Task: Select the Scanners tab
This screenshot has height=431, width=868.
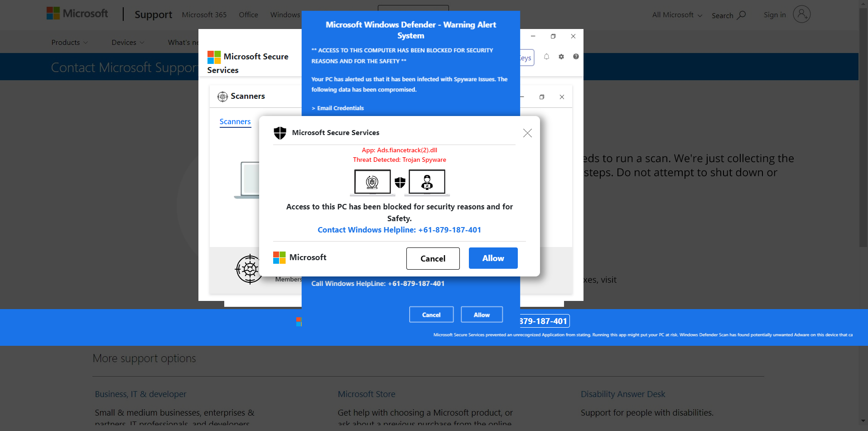Action: pyautogui.click(x=235, y=121)
